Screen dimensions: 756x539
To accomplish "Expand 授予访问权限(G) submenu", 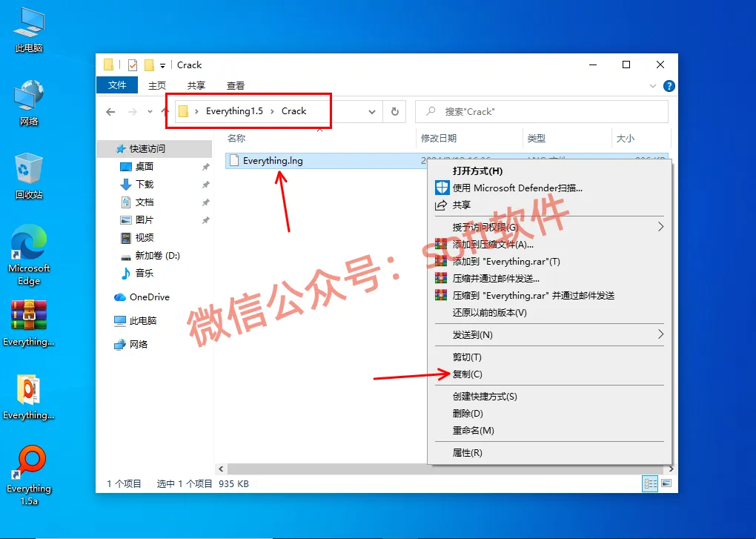I will (x=550, y=227).
